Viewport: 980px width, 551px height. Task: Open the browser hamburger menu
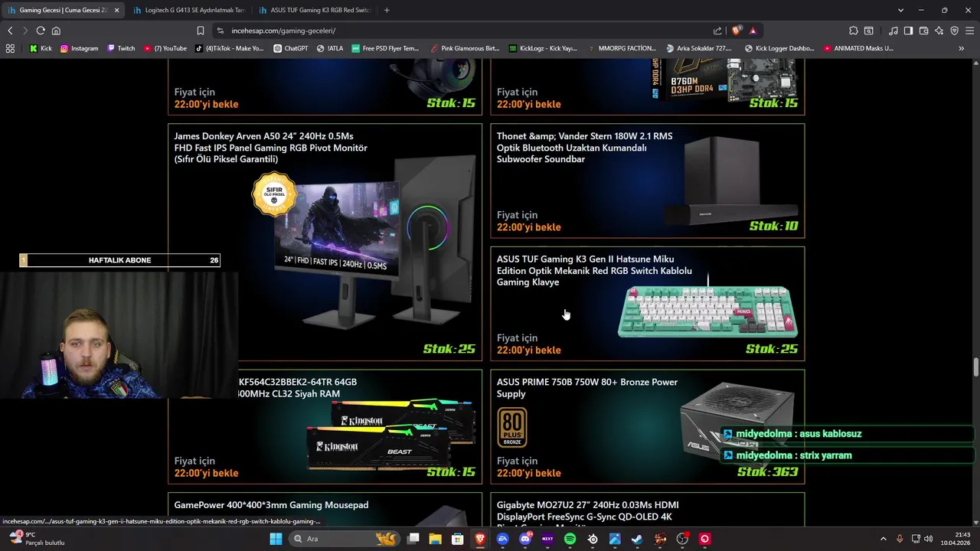coord(970,31)
